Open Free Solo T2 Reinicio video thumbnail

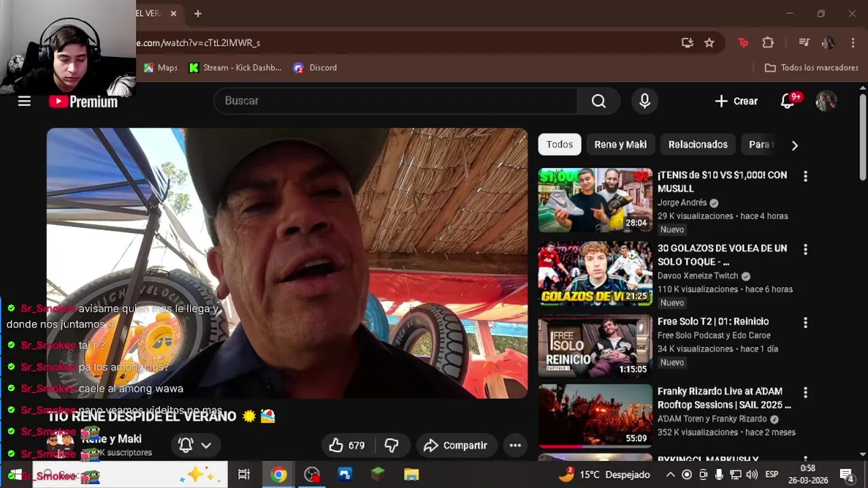[x=595, y=346]
